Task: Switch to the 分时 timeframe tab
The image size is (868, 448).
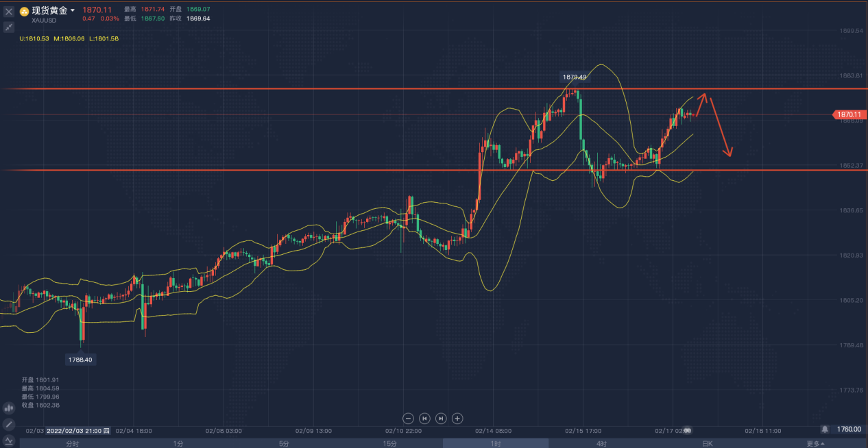Action: [72, 443]
